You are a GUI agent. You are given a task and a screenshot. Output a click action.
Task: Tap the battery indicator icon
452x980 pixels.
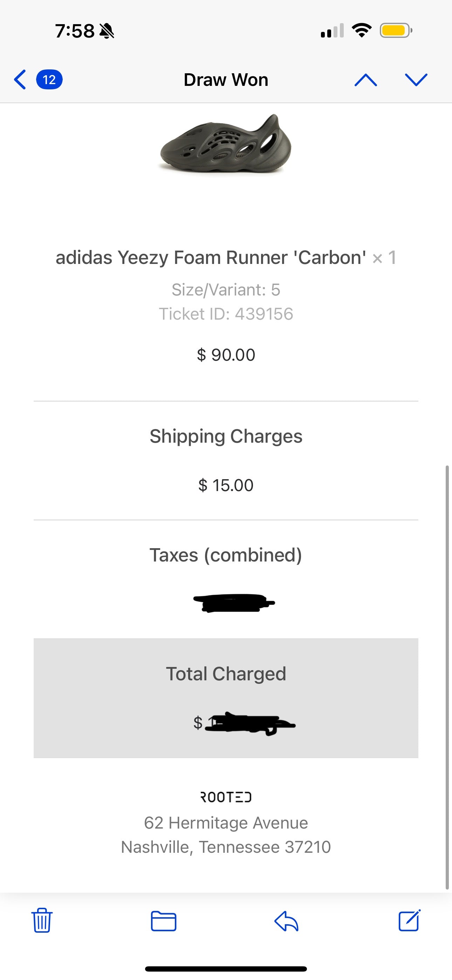pos(396,30)
